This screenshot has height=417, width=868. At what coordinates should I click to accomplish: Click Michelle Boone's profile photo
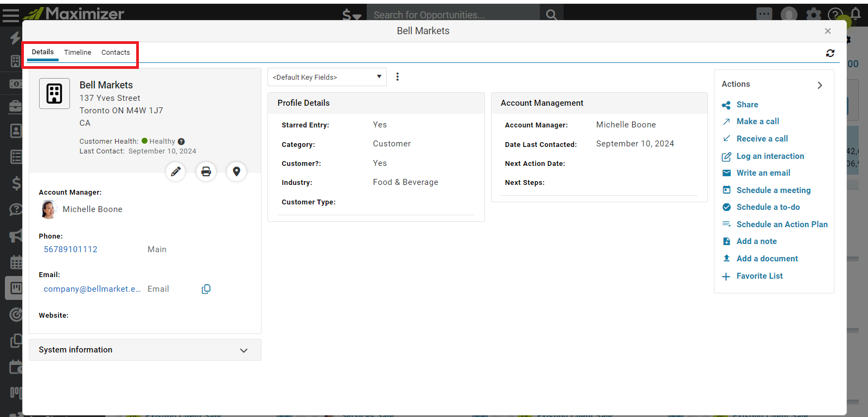pos(49,209)
